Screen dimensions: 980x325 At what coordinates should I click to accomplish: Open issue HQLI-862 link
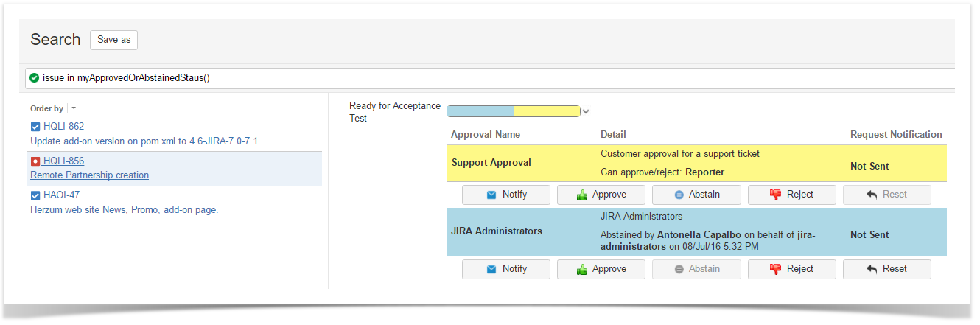(x=63, y=127)
